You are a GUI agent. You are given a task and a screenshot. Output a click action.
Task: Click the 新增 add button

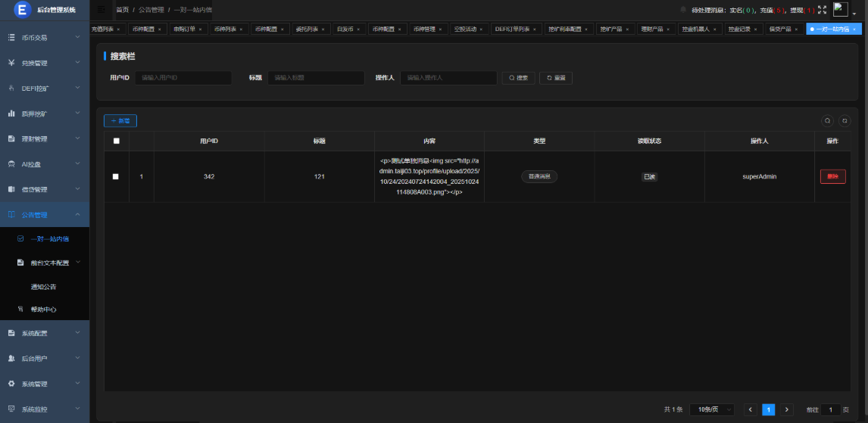[120, 121]
